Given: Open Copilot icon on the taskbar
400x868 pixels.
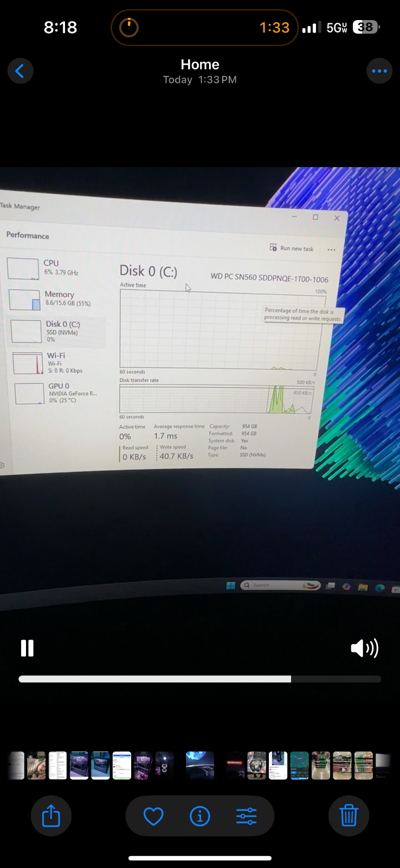Looking at the screenshot, I should 346,586.
